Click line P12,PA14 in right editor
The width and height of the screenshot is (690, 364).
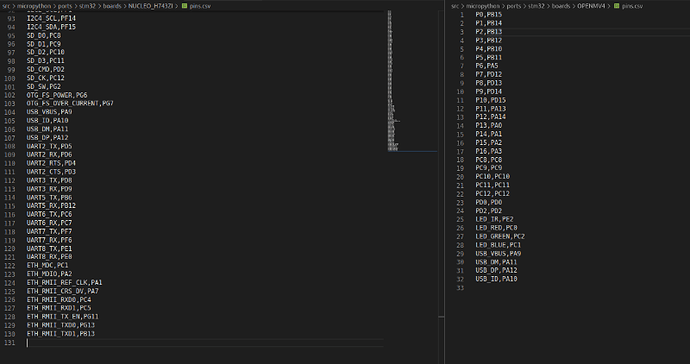491,117
